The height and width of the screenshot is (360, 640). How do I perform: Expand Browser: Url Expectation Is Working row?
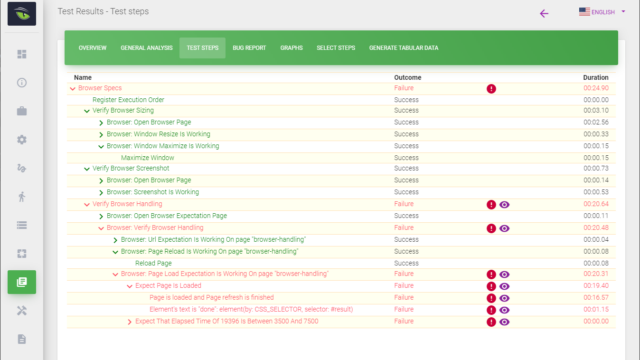point(116,240)
